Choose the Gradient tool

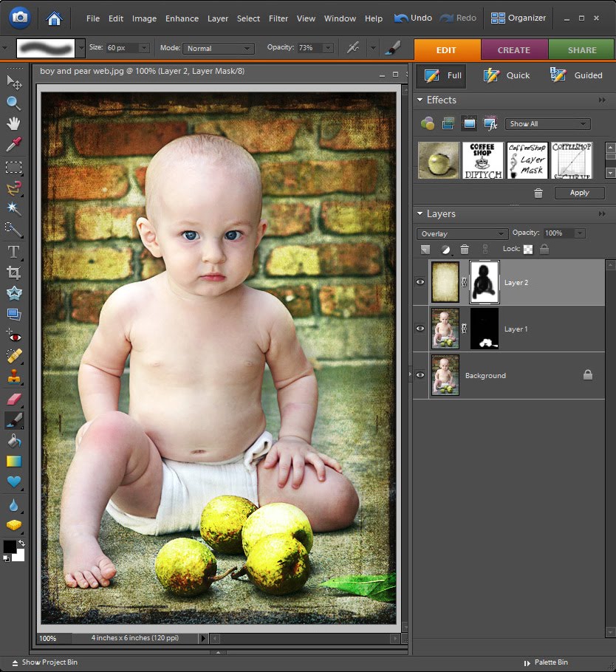13,462
